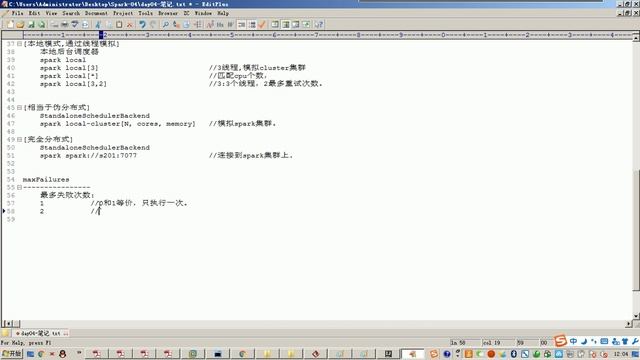Select the day04-笔记.txt document tab

41,333
